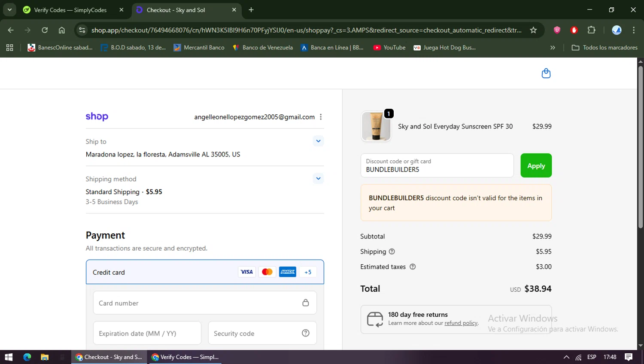The width and height of the screenshot is (644, 364).
Task: Open the red ad blocker extension icon
Action: pos(574,30)
